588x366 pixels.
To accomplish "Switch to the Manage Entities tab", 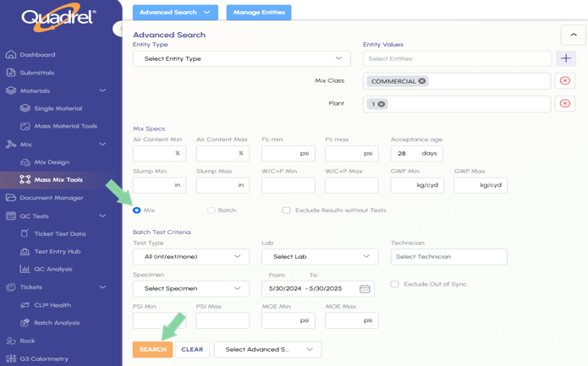I will tap(259, 13).
